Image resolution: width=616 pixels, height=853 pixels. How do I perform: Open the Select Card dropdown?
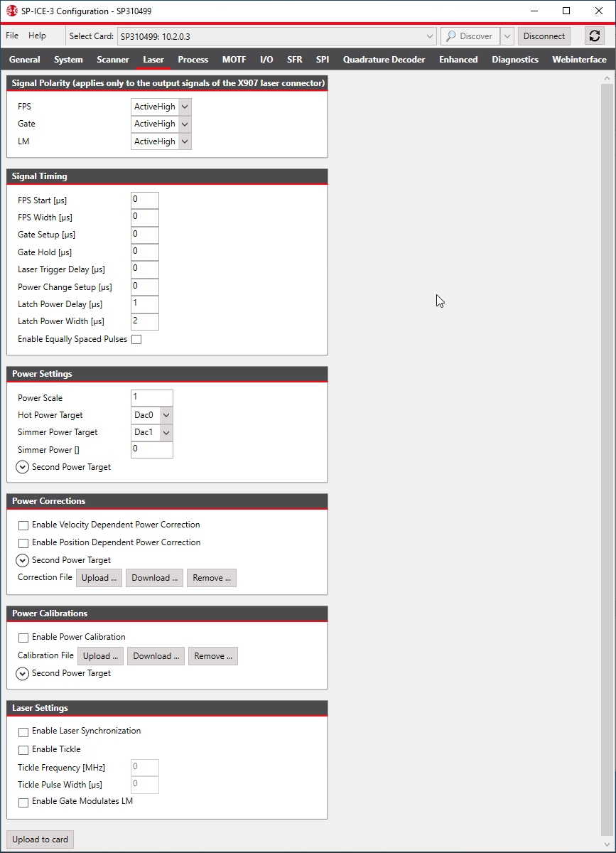point(429,36)
